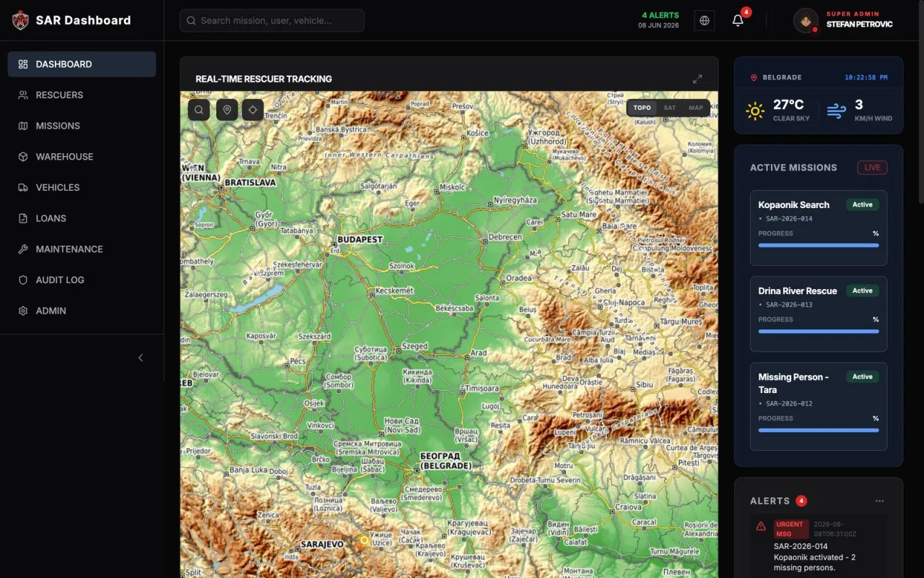The width and height of the screenshot is (924, 578).
Task: Click the sunny weather icon
Action: click(755, 111)
